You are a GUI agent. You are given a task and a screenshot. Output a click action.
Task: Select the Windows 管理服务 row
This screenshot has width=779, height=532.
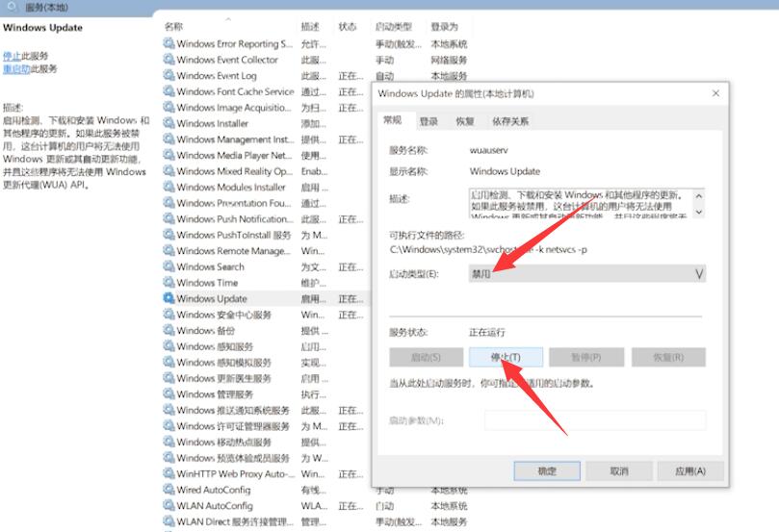[266, 394]
